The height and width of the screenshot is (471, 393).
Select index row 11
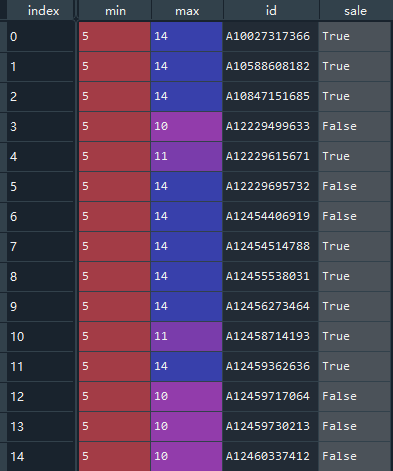40,366
